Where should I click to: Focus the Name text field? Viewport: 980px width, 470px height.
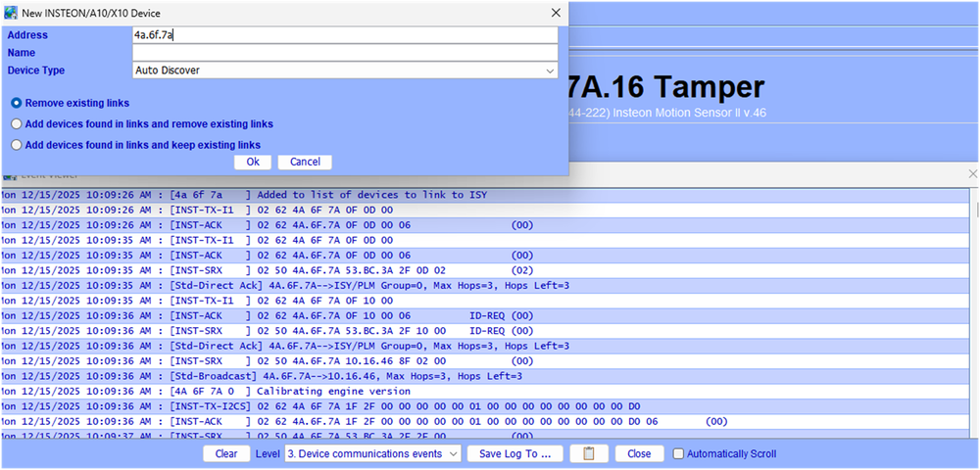point(345,53)
